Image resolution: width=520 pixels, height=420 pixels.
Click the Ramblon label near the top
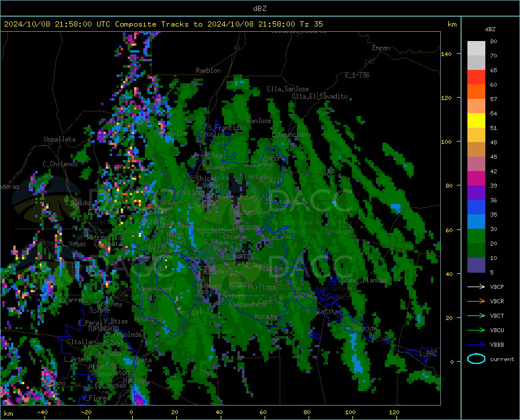pyautogui.click(x=208, y=70)
